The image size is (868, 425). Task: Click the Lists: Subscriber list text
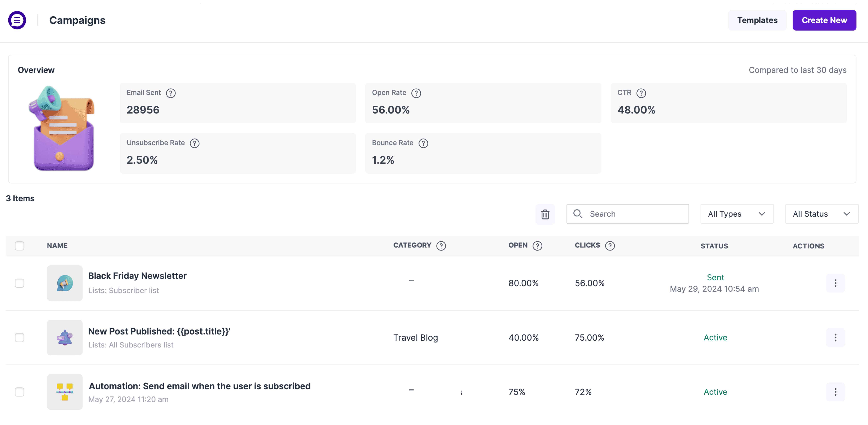[x=123, y=290]
